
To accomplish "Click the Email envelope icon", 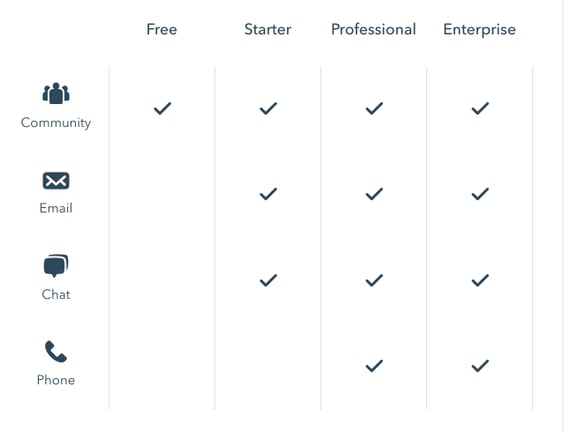I will 56,181.
